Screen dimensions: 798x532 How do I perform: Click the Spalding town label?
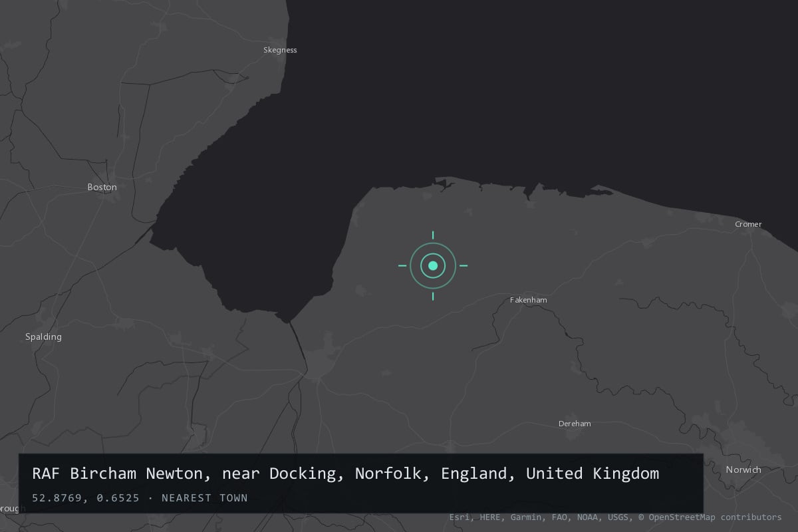pyautogui.click(x=43, y=336)
